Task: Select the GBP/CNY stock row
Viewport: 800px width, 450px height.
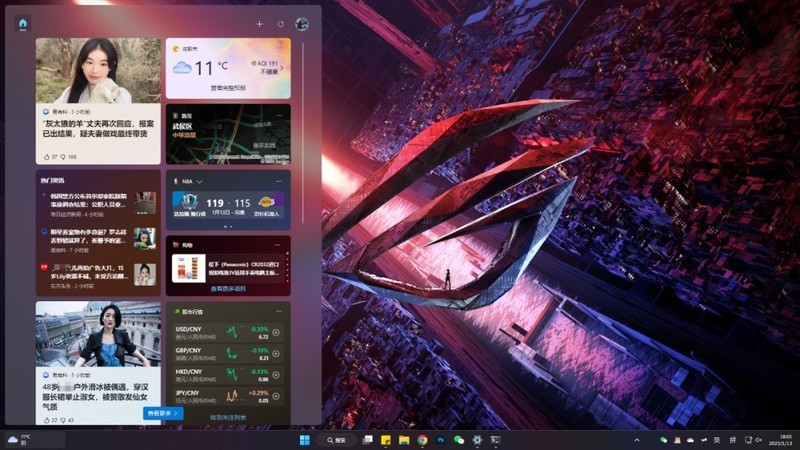Action: click(x=227, y=354)
